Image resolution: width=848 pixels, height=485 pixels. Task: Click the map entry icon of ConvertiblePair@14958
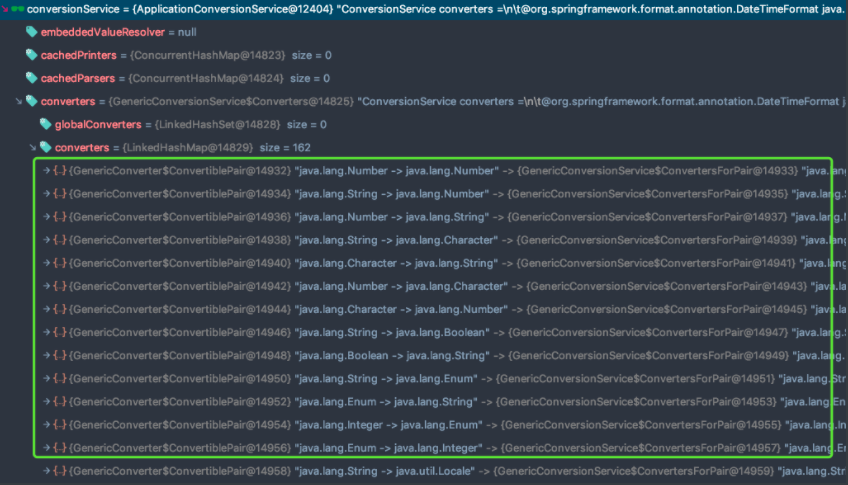[59, 471]
